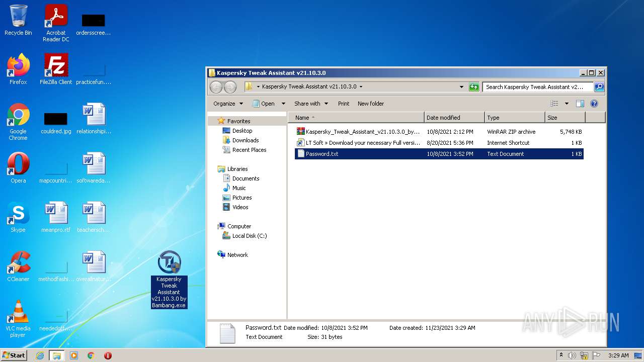Expand the Open button dropdown arrow
This screenshot has height=362, width=644.
[283, 104]
